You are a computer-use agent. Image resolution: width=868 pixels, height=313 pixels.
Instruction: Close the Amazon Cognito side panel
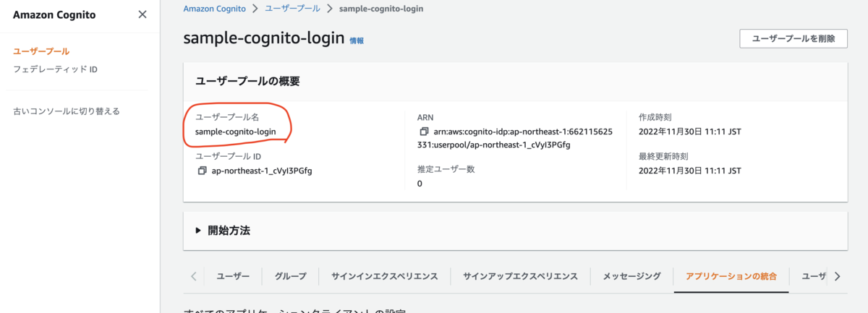pos(142,14)
